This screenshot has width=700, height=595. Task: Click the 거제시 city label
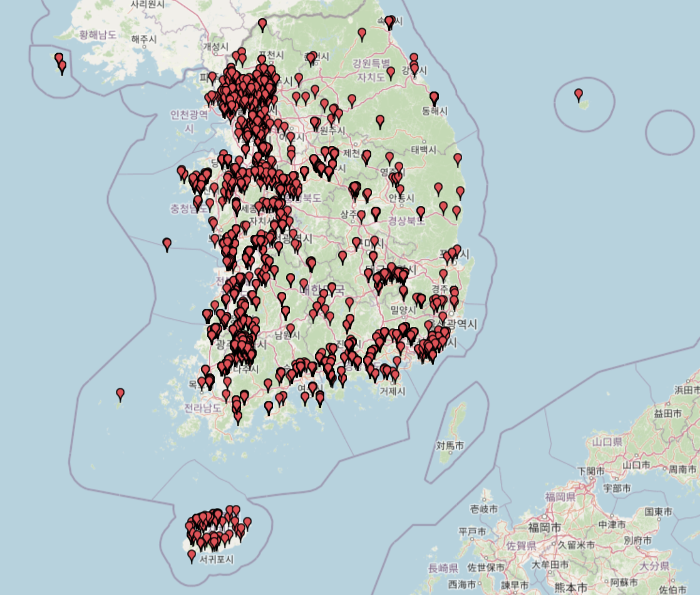(392, 391)
